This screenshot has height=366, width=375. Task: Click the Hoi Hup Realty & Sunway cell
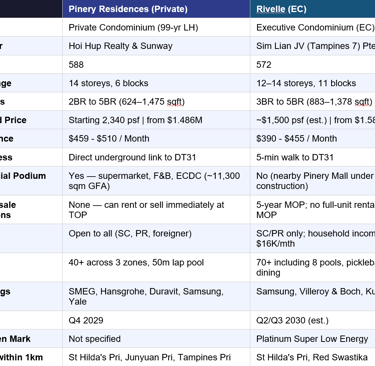(156, 46)
